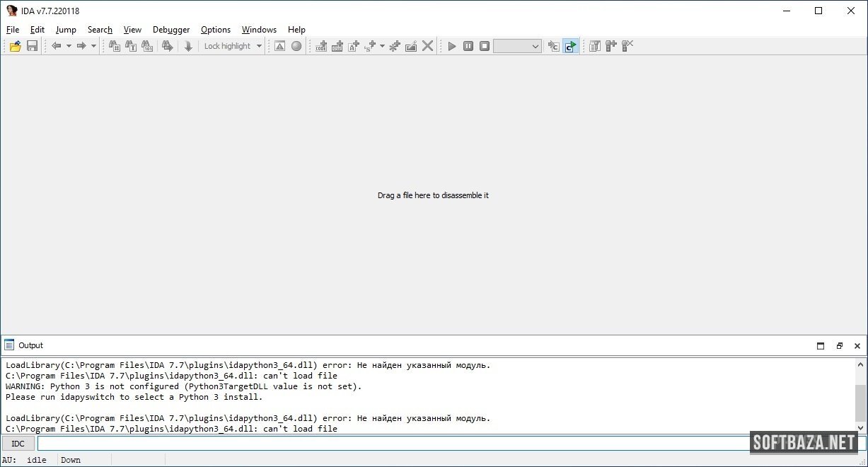The image size is (868, 467).
Task: Click the rename pencil icon
Action: [411, 46]
